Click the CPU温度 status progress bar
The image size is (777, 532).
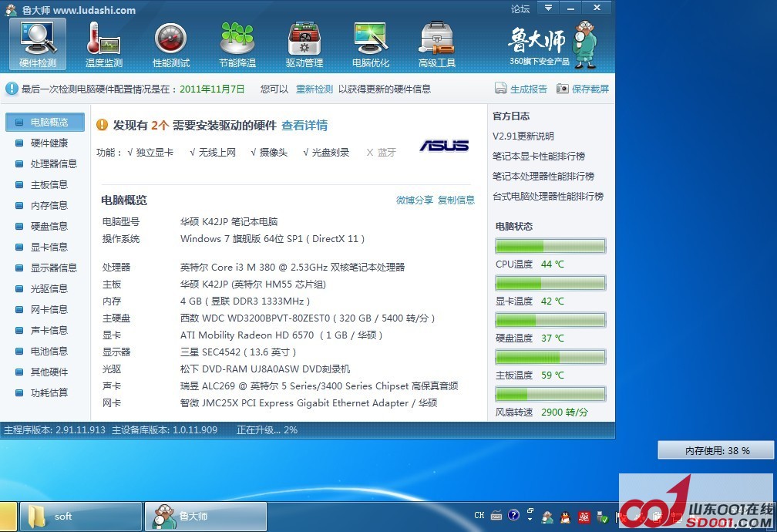pyautogui.click(x=550, y=246)
